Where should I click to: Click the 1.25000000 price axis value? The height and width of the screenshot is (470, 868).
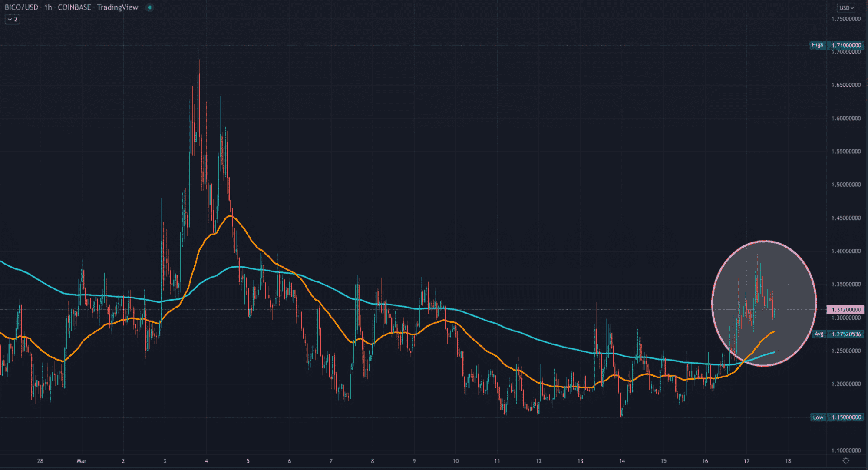(846, 351)
